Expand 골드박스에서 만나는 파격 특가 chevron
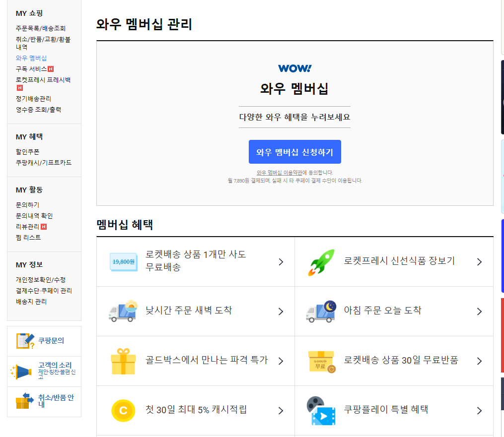 coord(281,361)
